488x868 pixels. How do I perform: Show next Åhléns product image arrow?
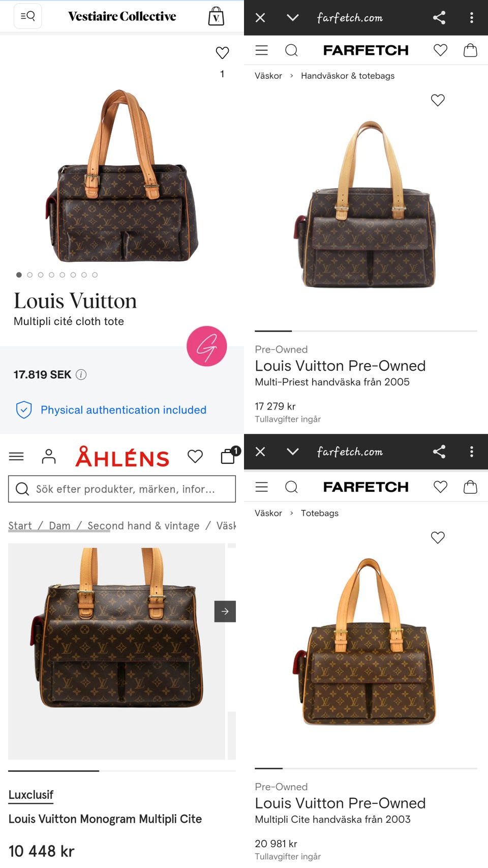[225, 611]
